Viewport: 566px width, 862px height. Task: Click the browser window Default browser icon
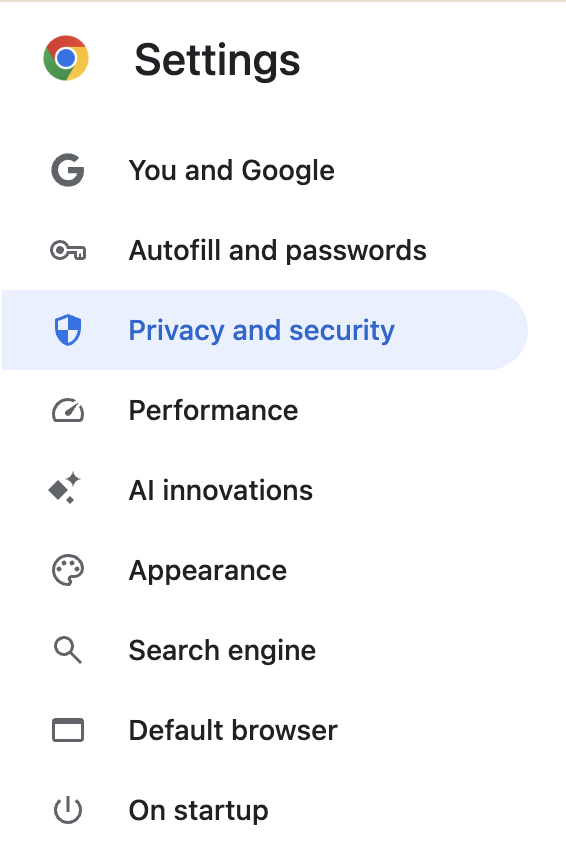click(x=68, y=731)
